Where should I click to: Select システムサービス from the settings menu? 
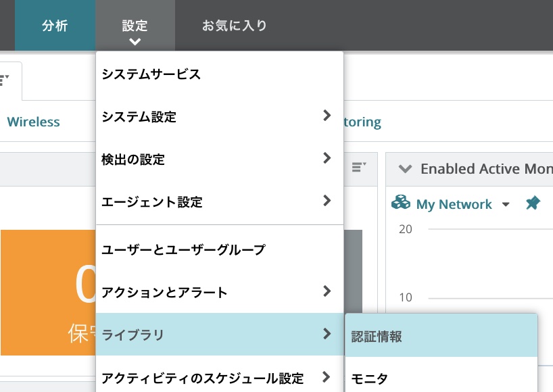click(x=151, y=74)
